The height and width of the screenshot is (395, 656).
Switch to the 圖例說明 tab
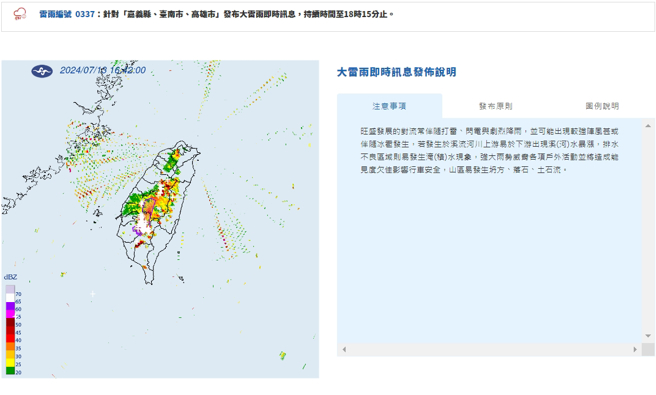click(602, 106)
